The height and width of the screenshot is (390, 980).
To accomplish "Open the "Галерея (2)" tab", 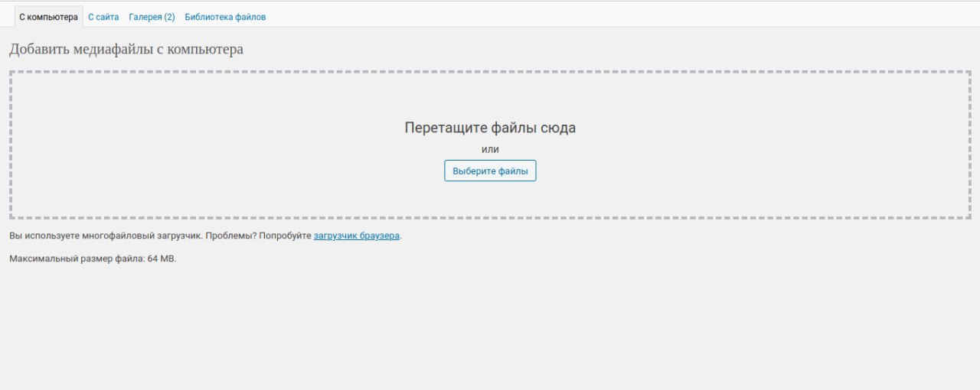I will point(152,17).
